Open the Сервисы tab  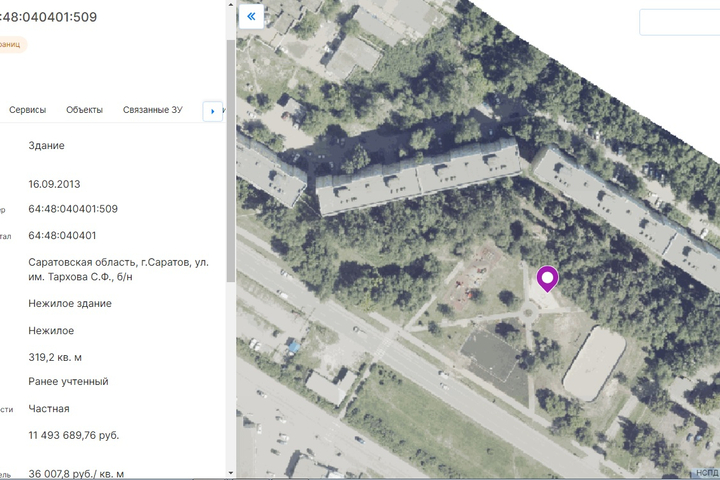coord(28,110)
